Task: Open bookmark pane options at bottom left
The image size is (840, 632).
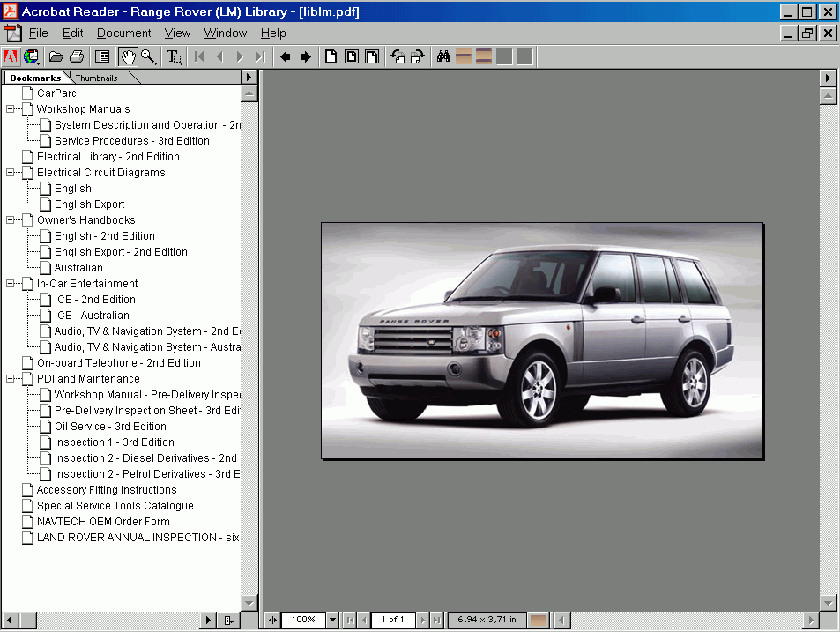Action: [x=229, y=621]
